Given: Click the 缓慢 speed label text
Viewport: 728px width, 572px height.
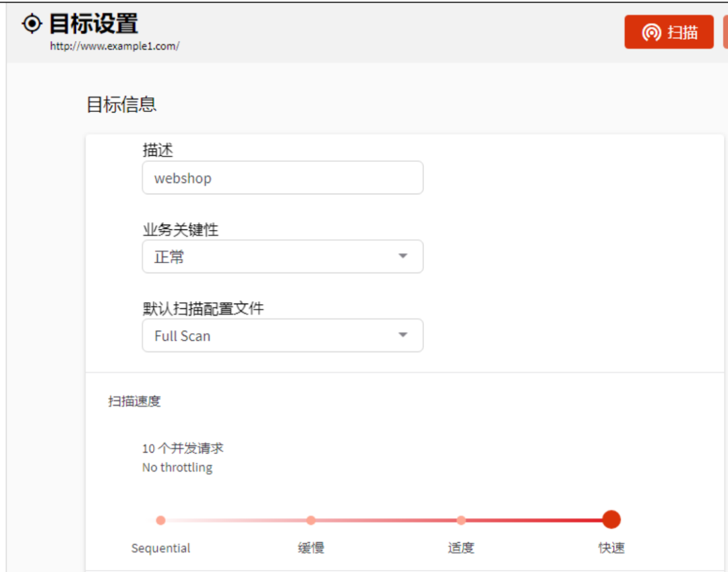Looking at the screenshot, I should [310, 548].
